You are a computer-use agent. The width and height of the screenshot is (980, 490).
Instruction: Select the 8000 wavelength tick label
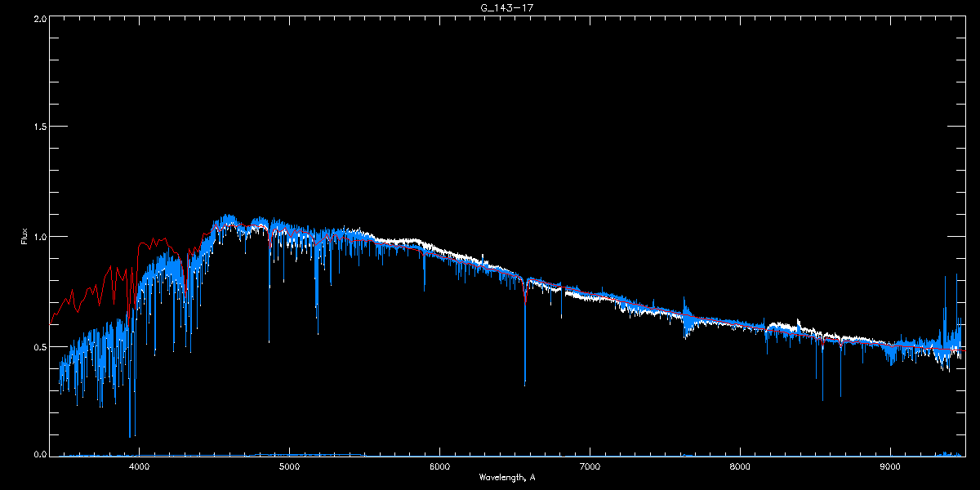[x=740, y=466]
